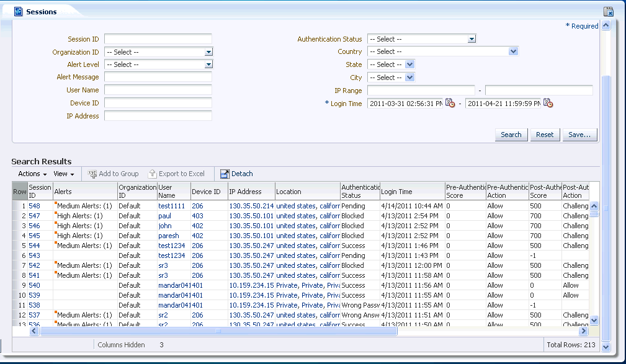Open the Organization ID dropdown
This screenshot has height=364, width=626.
(210, 51)
